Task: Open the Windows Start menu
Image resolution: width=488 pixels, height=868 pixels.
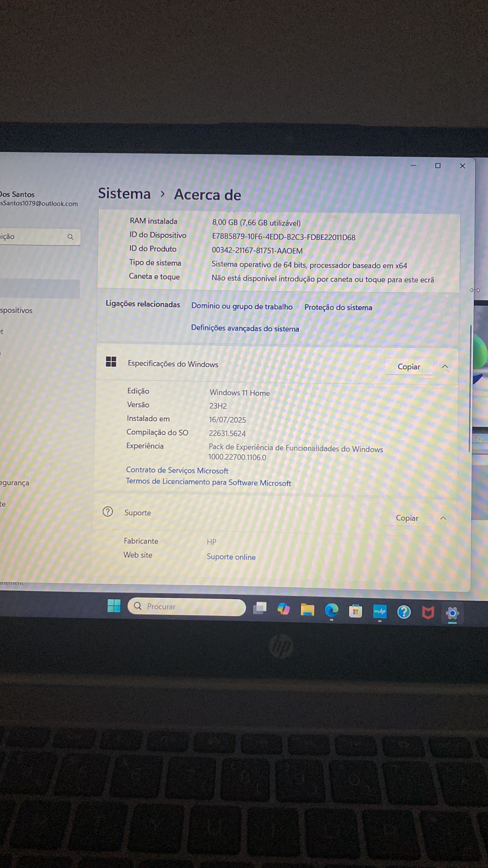Action: coord(114,606)
